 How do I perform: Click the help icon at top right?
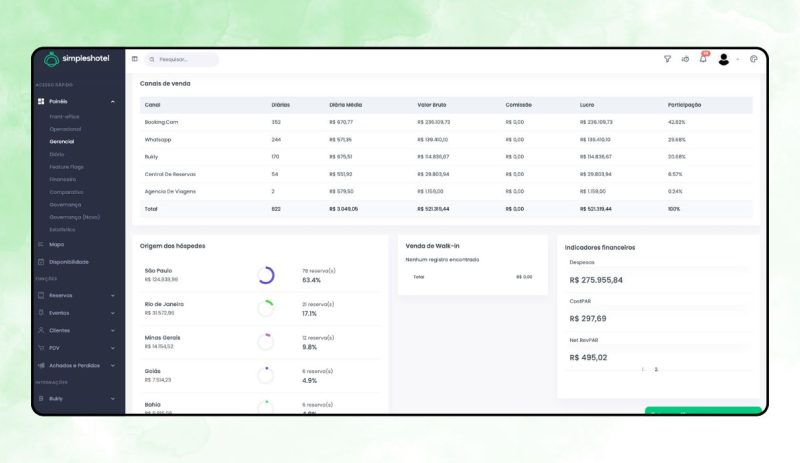click(753, 59)
